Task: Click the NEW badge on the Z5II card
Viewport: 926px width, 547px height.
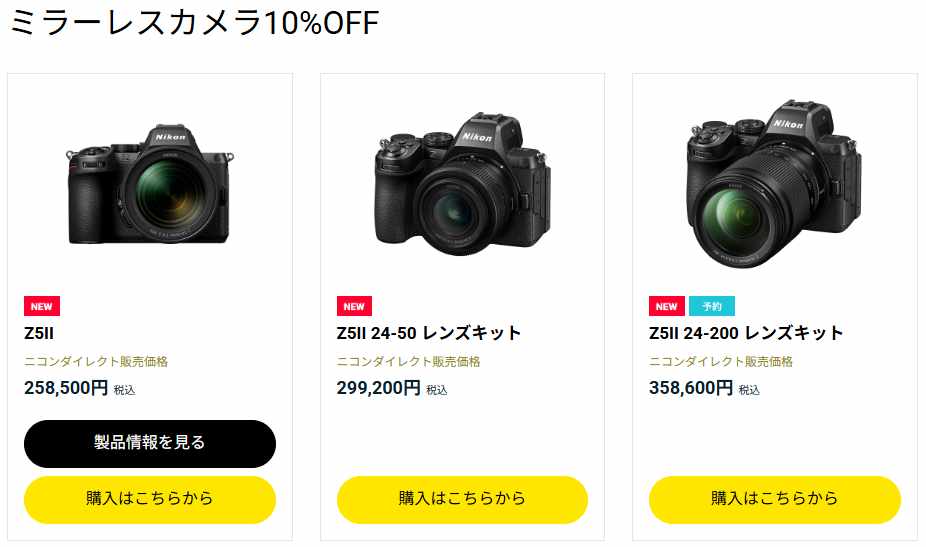Action: pyautogui.click(x=42, y=306)
